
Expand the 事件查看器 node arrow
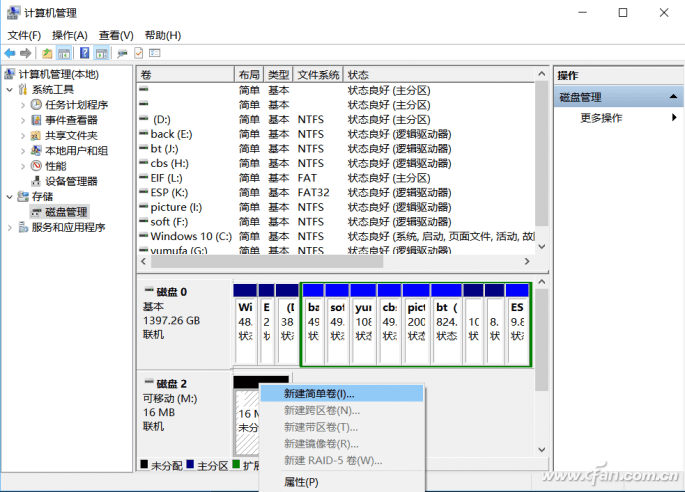23,120
